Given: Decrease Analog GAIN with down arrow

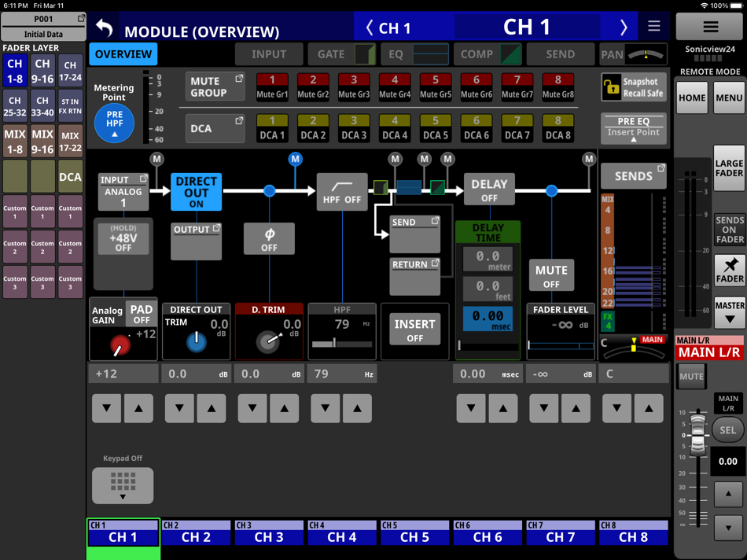Looking at the screenshot, I should (107, 408).
